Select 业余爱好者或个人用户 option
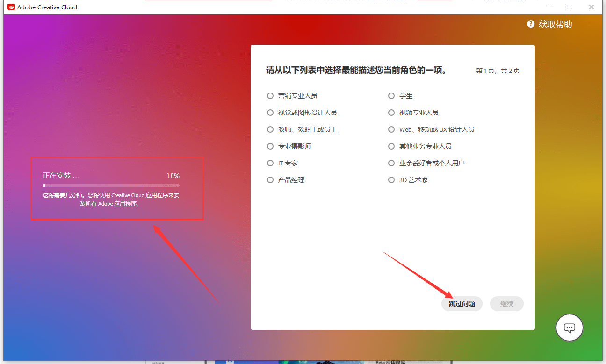Image resolution: width=606 pixels, height=364 pixels. tap(391, 163)
